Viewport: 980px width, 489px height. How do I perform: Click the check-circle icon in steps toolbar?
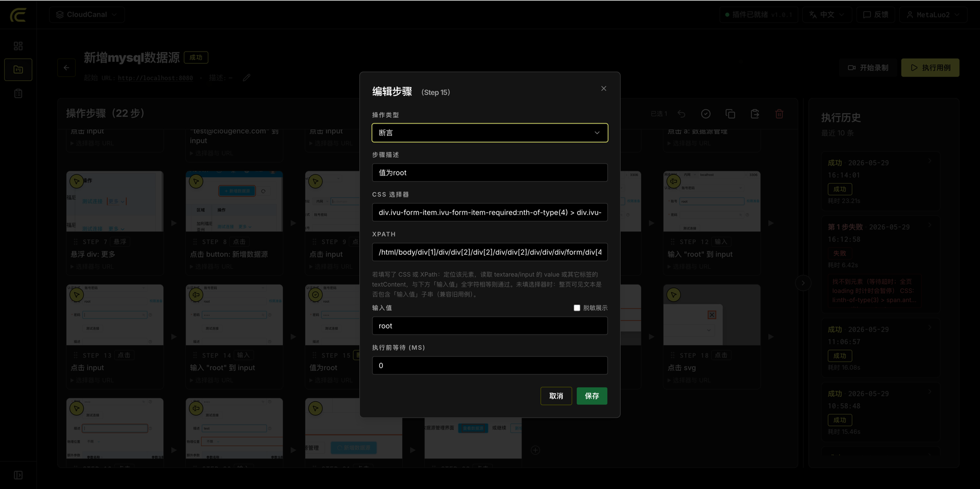[x=706, y=114]
